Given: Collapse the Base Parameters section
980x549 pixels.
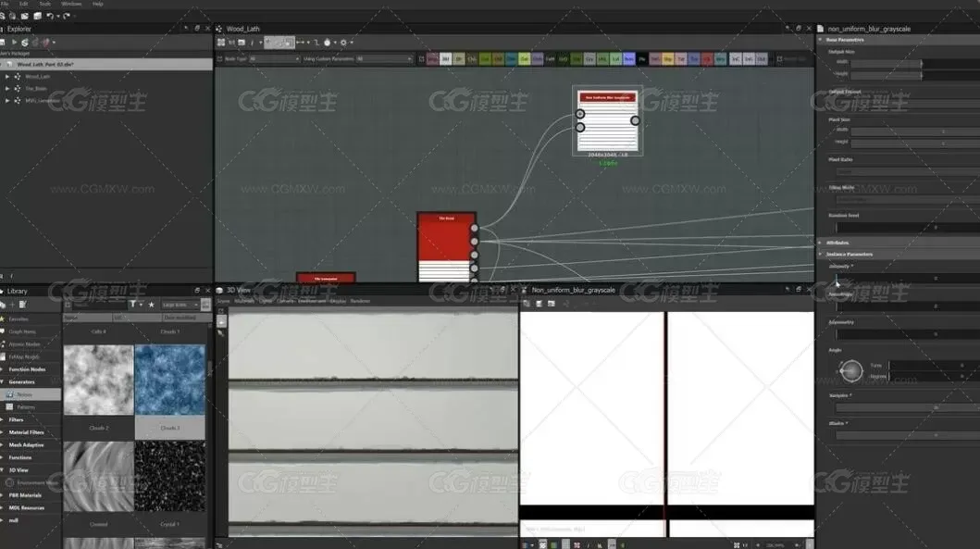Looking at the screenshot, I should click(821, 40).
